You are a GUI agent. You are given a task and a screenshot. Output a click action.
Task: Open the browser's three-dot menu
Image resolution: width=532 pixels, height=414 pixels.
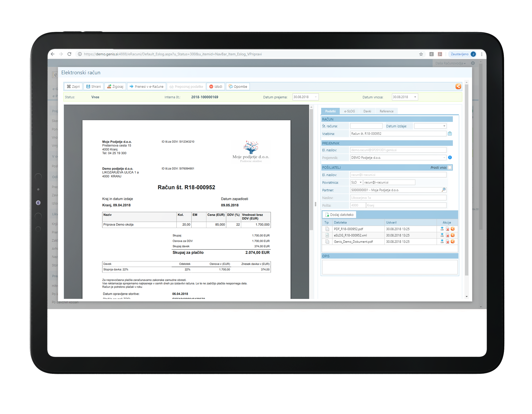pyautogui.click(x=482, y=54)
